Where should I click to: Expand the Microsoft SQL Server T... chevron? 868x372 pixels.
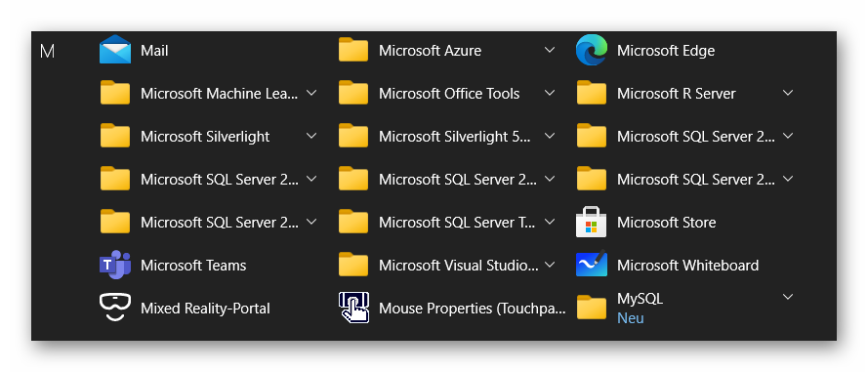(x=550, y=222)
